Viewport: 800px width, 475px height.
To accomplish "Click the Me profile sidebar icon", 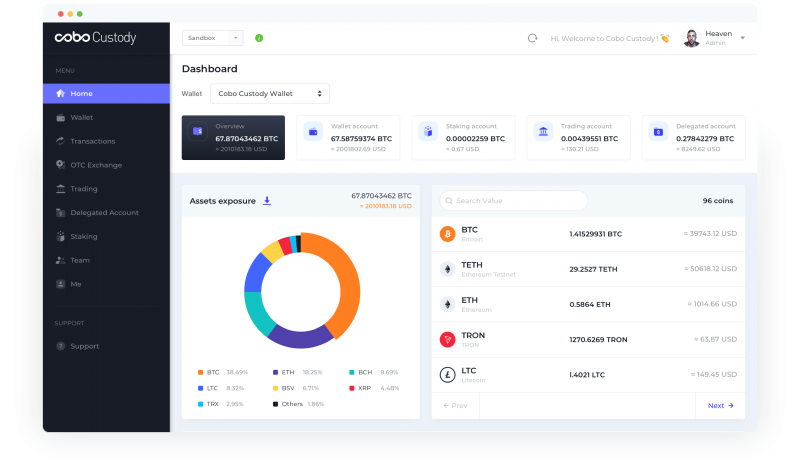I will [x=61, y=284].
